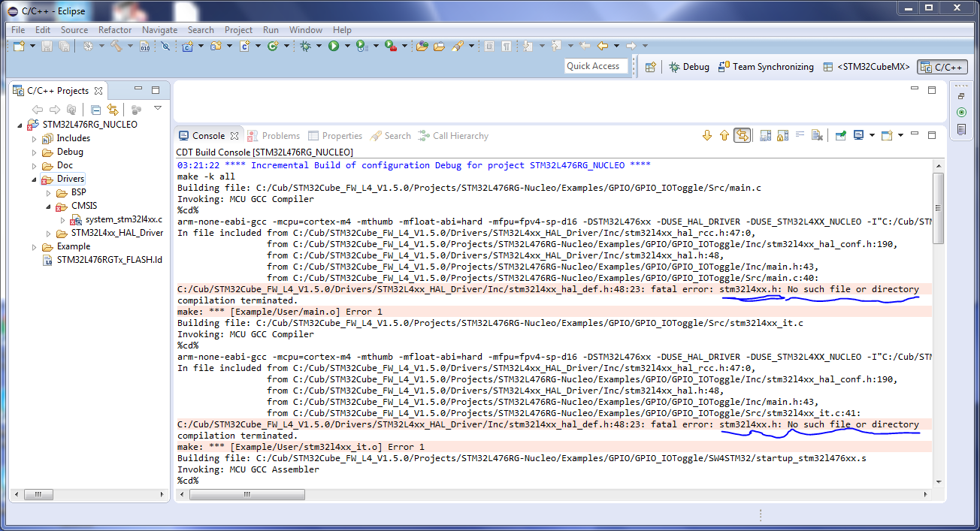Viewport: 980px width, 531px height.
Task: Click the Open Perspective icon
Action: tap(651, 67)
